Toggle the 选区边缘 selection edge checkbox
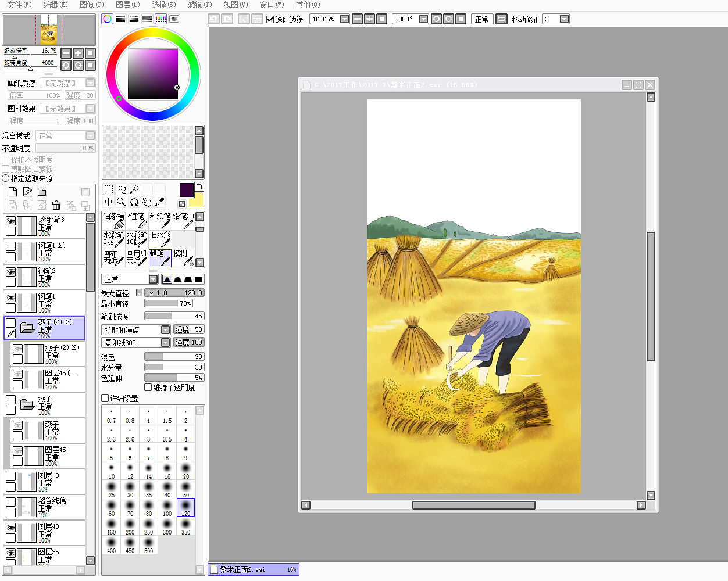 pos(270,19)
